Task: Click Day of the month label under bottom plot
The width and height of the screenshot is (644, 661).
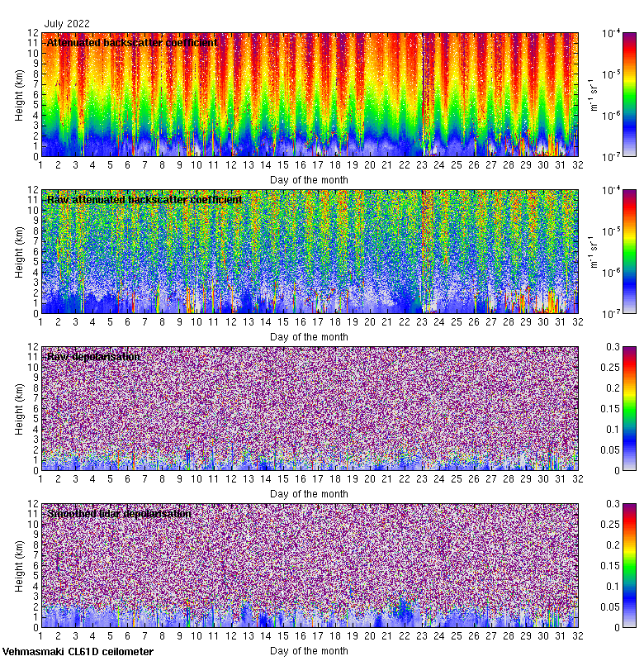Action: (309, 650)
